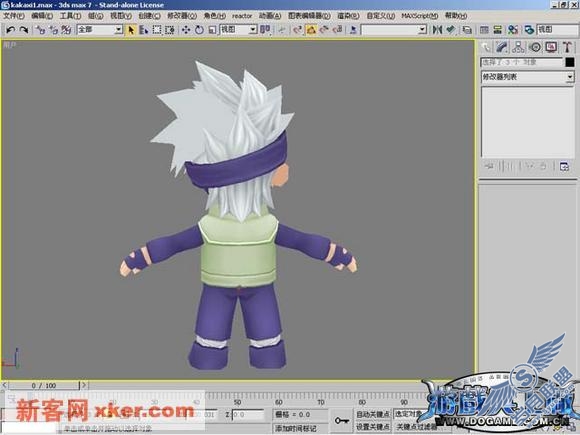Screen dimensions: 580x435
Task: Click the Align tool icon
Action: pyautogui.click(x=450, y=30)
